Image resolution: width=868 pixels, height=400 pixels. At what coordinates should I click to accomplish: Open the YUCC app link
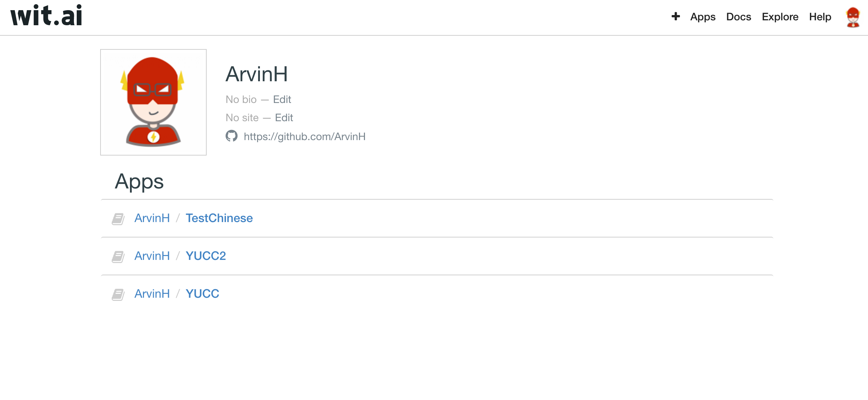[x=202, y=293]
